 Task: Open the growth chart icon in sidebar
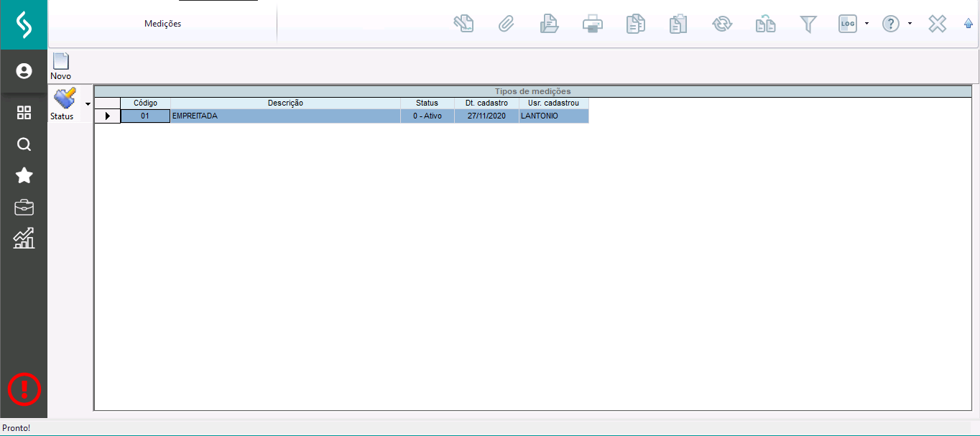[24, 238]
